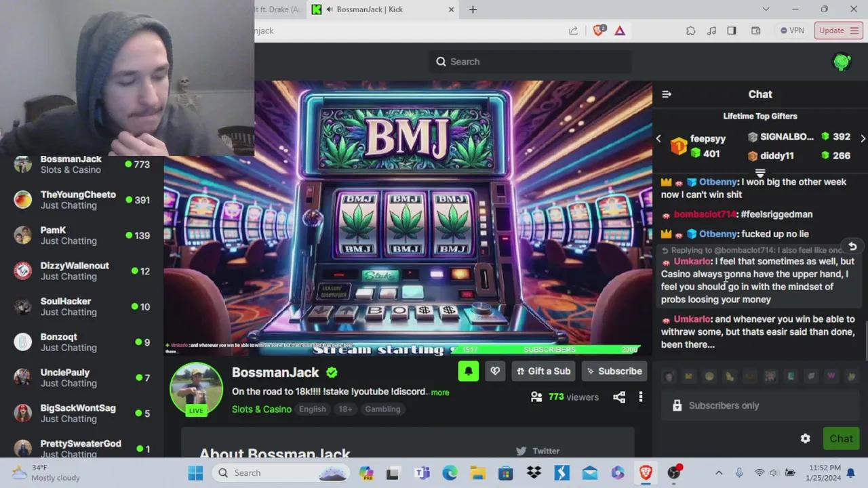868x488 pixels.
Task: Open a new browser tab
Action: (x=473, y=9)
